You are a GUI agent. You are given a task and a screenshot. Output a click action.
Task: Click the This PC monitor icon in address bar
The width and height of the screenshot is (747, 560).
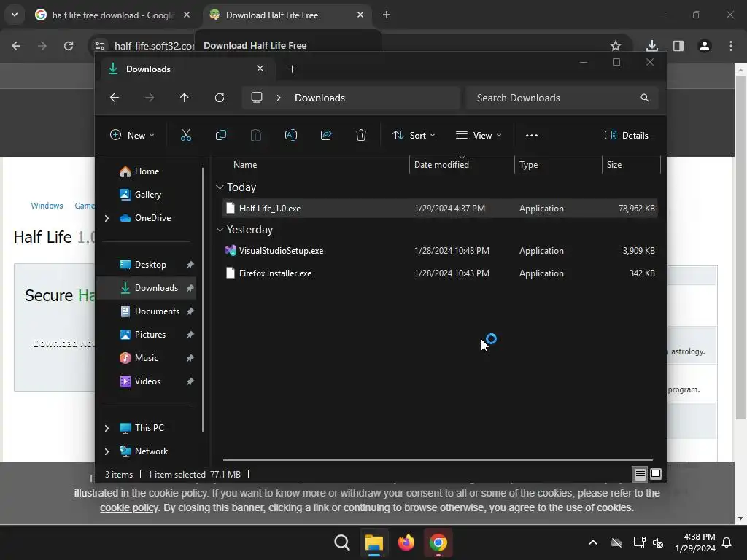point(257,98)
